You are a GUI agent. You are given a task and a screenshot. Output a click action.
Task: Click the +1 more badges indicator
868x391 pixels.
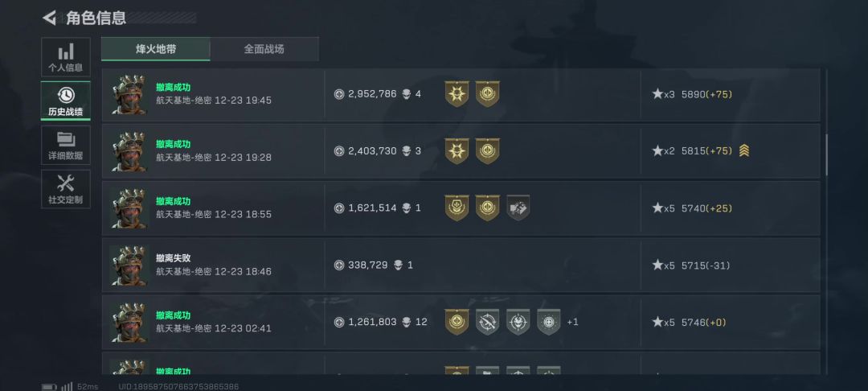coord(572,322)
